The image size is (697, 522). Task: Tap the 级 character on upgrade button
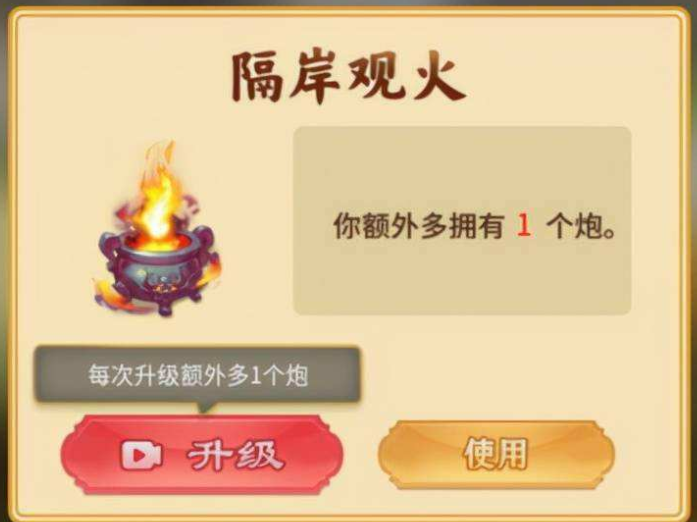260,455
